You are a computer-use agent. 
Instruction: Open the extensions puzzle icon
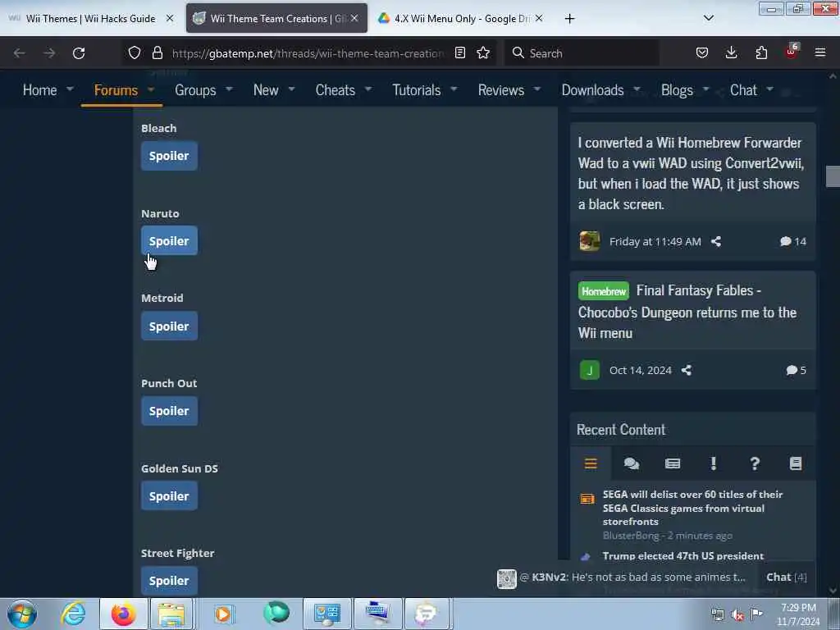761,52
